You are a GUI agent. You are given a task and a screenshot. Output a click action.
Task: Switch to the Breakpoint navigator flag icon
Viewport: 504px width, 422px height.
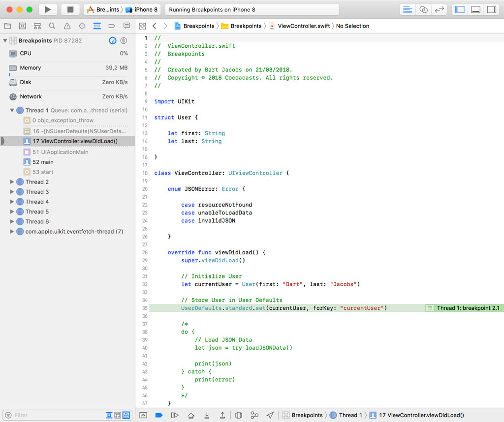(x=111, y=26)
